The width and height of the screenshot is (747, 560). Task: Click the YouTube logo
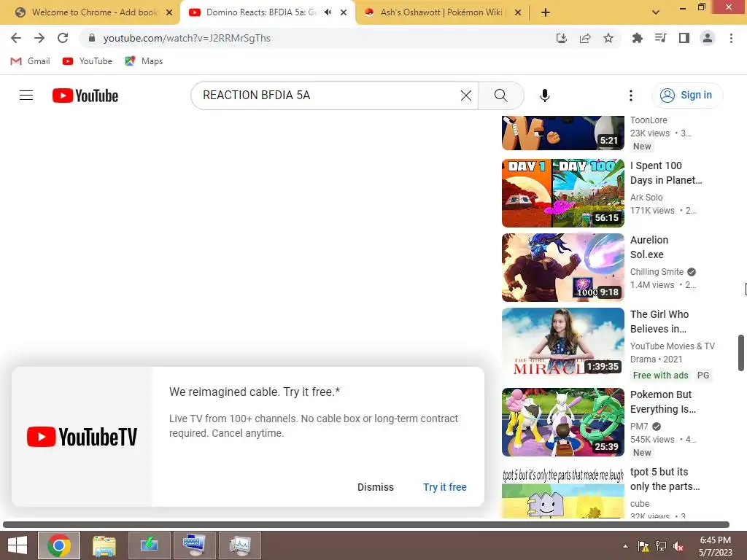click(85, 96)
